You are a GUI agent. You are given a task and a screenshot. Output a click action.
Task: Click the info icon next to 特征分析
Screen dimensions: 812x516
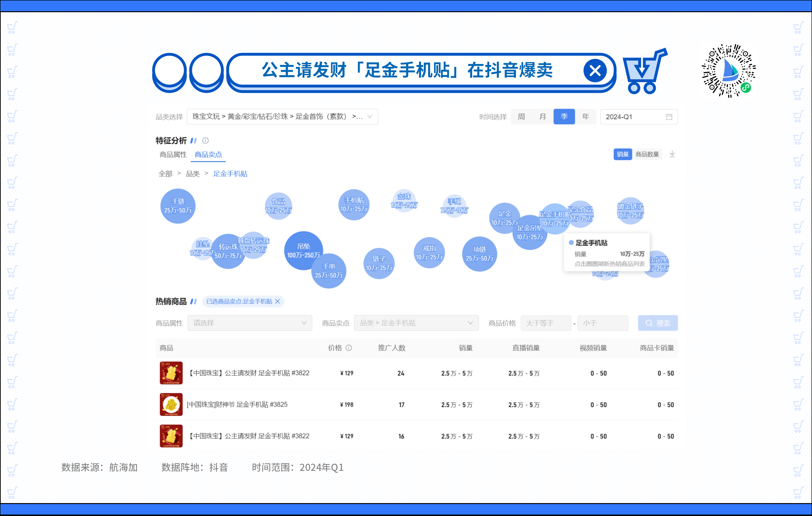[x=205, y=141]
